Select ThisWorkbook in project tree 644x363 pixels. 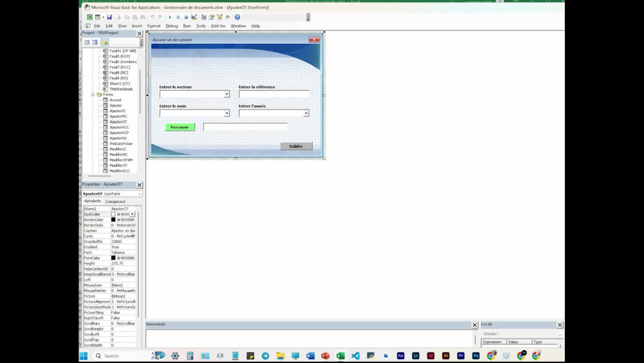[x=121, y=89]
